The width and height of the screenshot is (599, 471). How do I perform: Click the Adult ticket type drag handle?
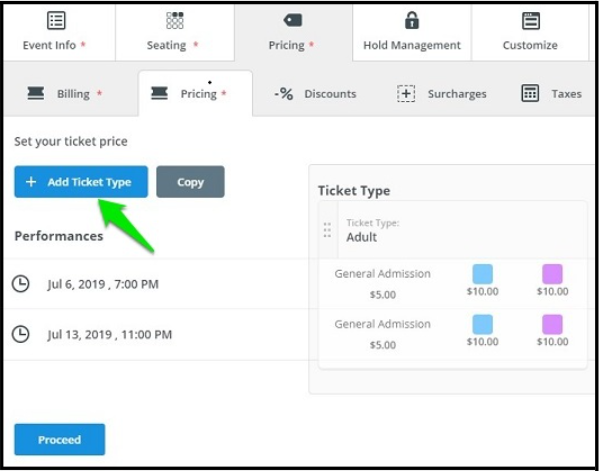(327, 230)
